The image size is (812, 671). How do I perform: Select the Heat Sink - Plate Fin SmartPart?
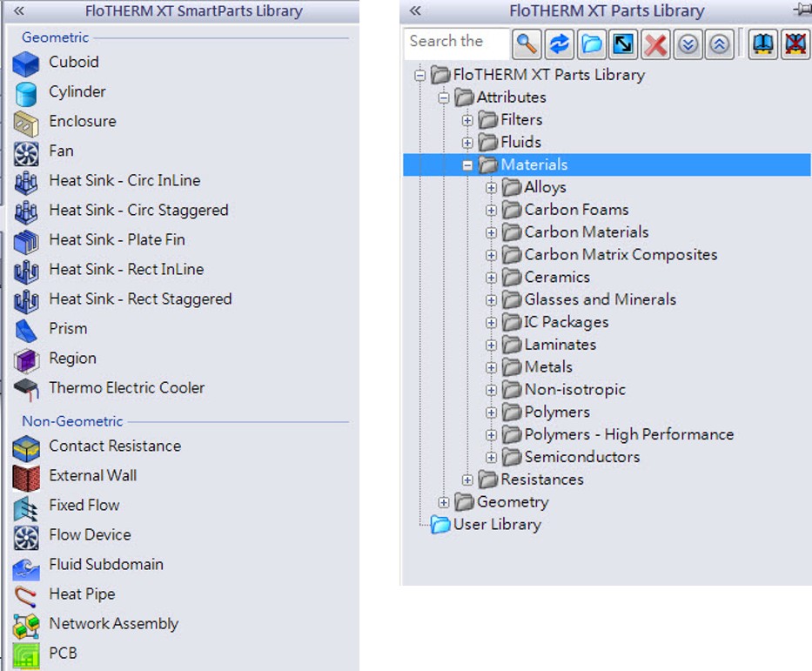coord(117,240)
